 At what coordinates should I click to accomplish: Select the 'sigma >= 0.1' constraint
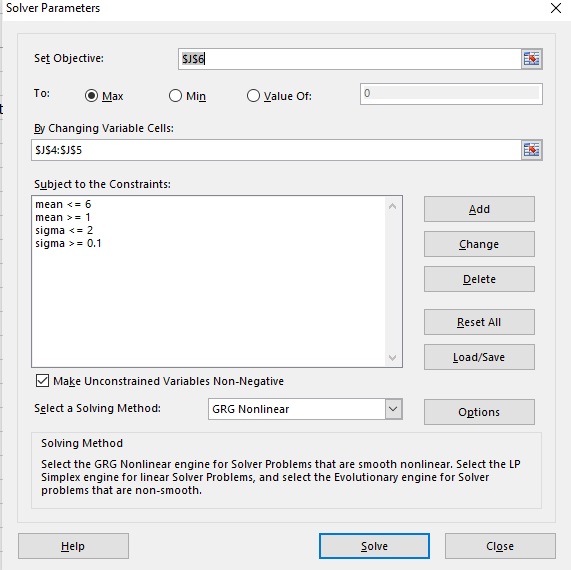point(68,243)
